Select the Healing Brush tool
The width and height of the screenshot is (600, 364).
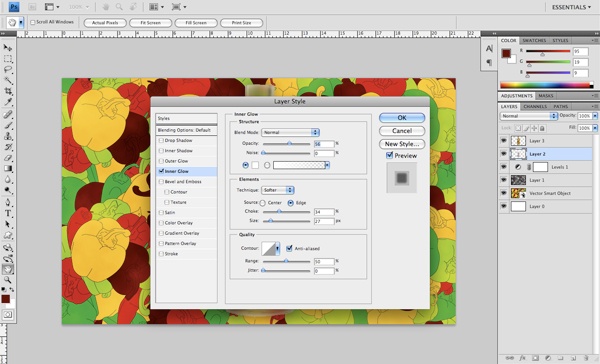point(8,114)
